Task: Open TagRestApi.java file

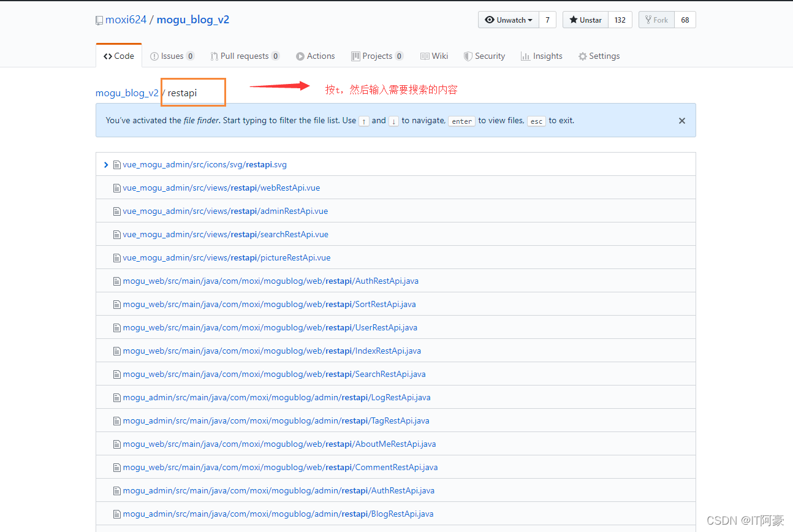Action: point(276,420)
